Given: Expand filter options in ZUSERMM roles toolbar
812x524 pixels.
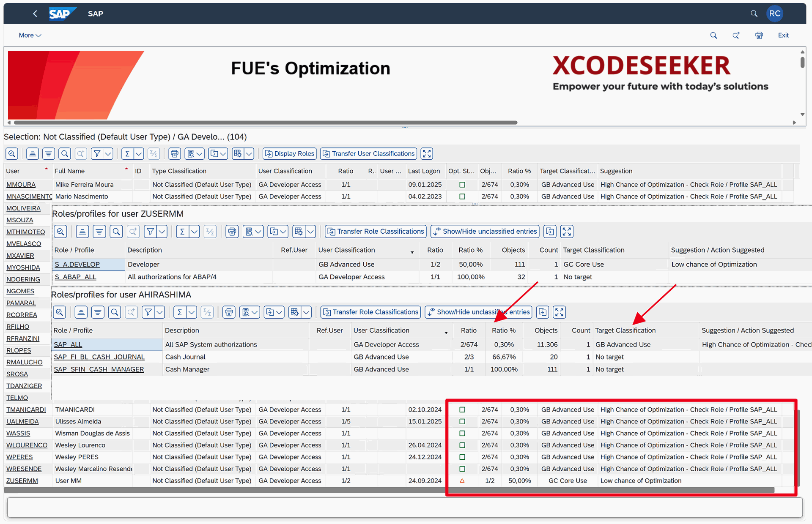Looking at the screenshot, I should (x=162, y=232).
